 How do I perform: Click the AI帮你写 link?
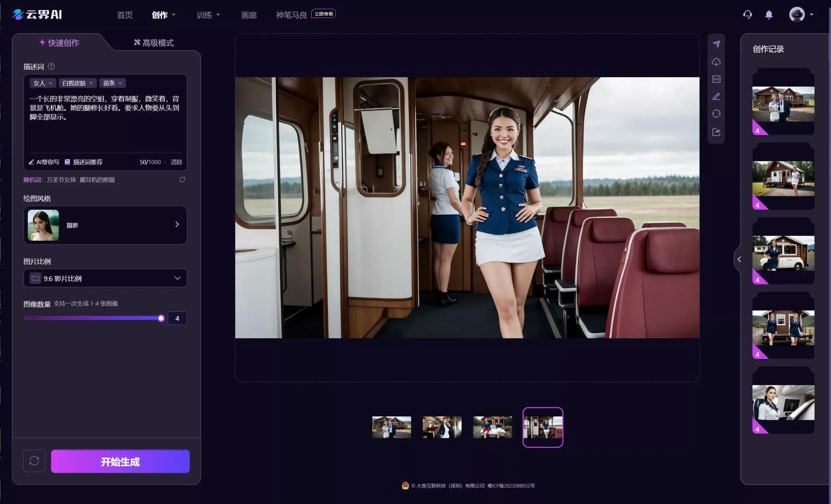click(44, 162)
